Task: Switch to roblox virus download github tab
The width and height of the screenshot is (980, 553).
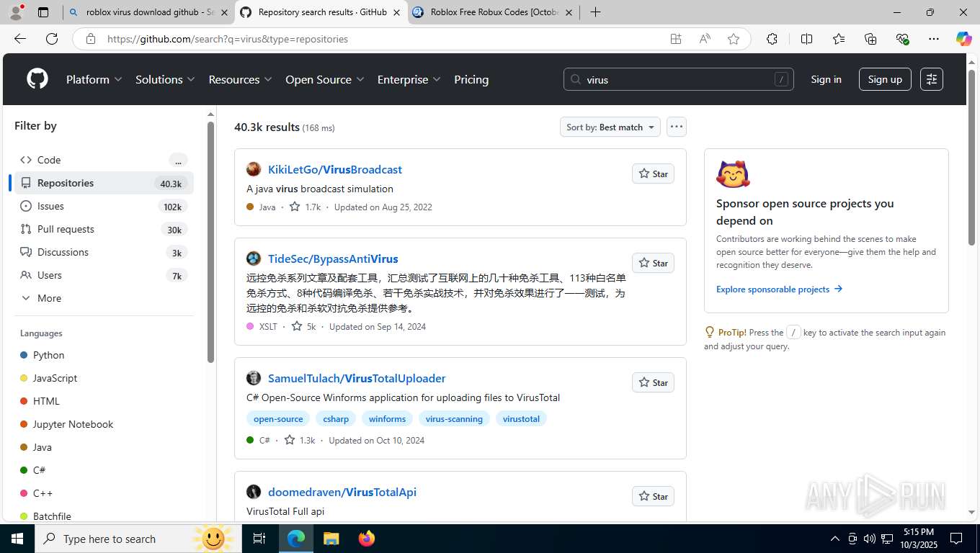Action: pos(148,12)
